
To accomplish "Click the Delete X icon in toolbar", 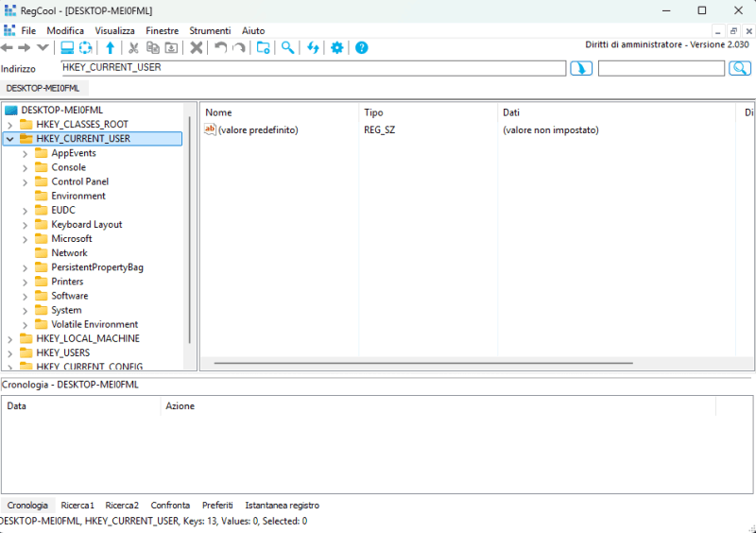I will pos(197,48).
